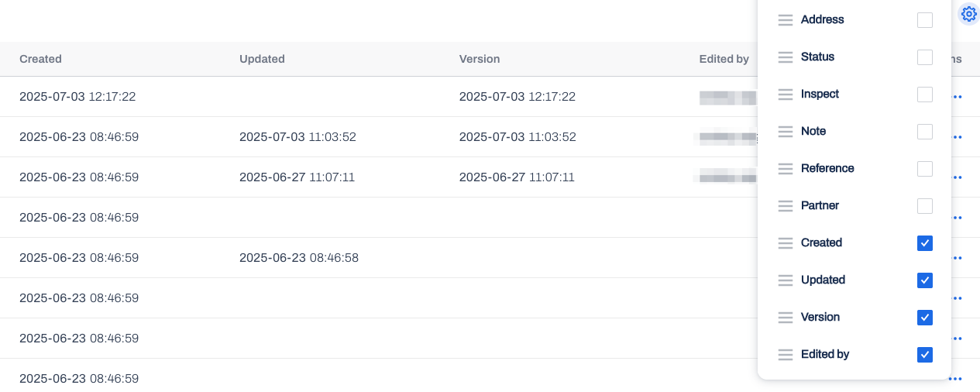Viewport: 980px width, 392px height.
Task: Open the actions menu for the first row
Action: [956, 97]
